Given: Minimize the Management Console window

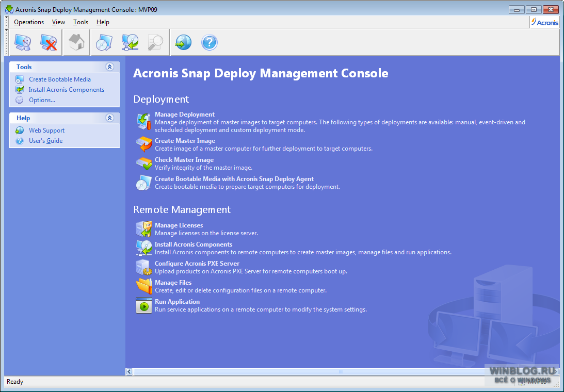Looking at the screenshot, I should coord(517,10).
